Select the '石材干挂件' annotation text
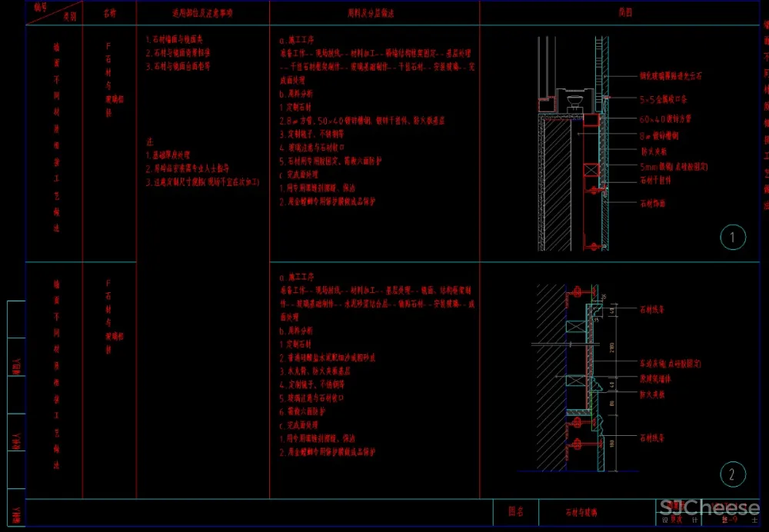 click(656, 180)
